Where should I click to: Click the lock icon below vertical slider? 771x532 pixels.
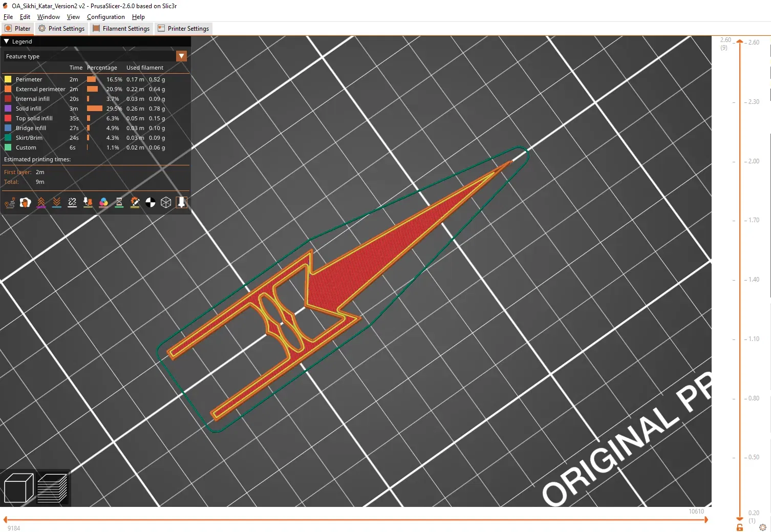(x=740, y=527)
